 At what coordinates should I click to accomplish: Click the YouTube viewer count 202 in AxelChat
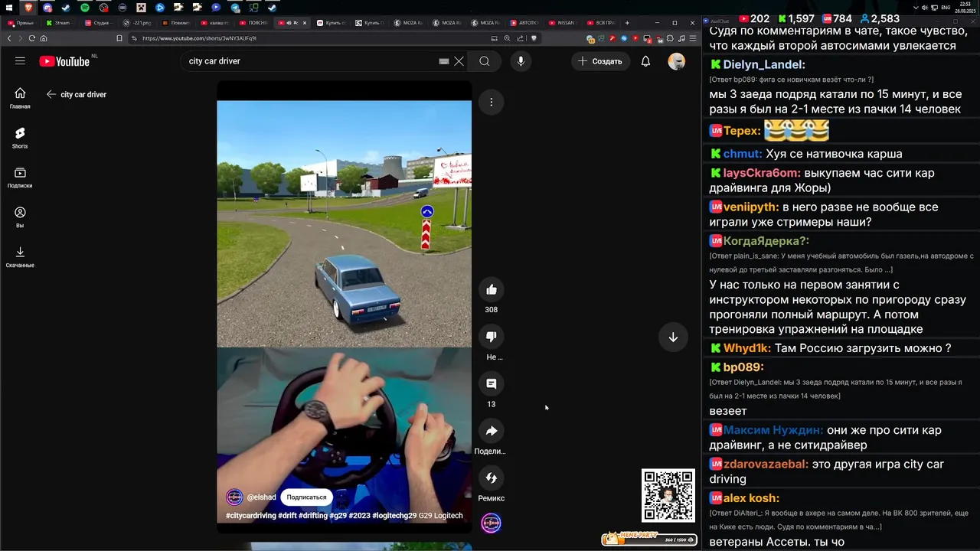[x=753, y=18]
